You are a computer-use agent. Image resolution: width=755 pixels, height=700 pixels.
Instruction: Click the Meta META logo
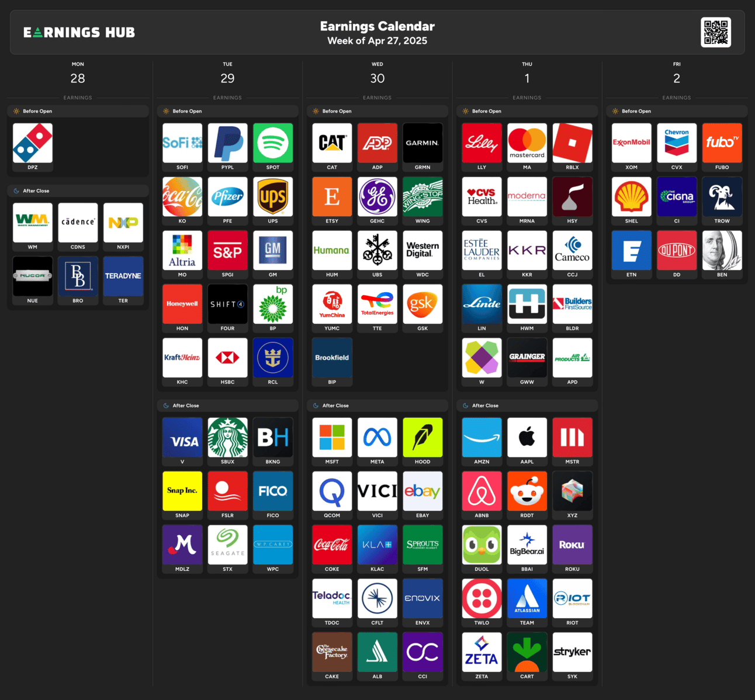point(377,437)
